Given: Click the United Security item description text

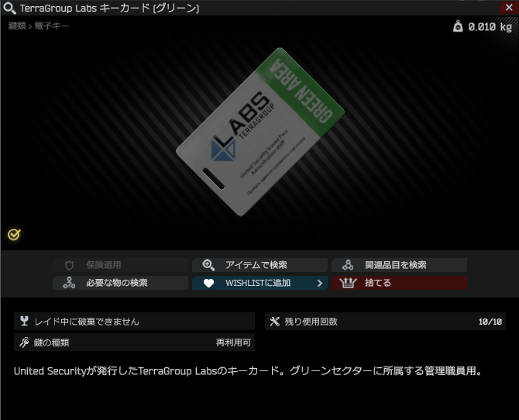Looking at the screenshot, I should click(x=248, y=371).
